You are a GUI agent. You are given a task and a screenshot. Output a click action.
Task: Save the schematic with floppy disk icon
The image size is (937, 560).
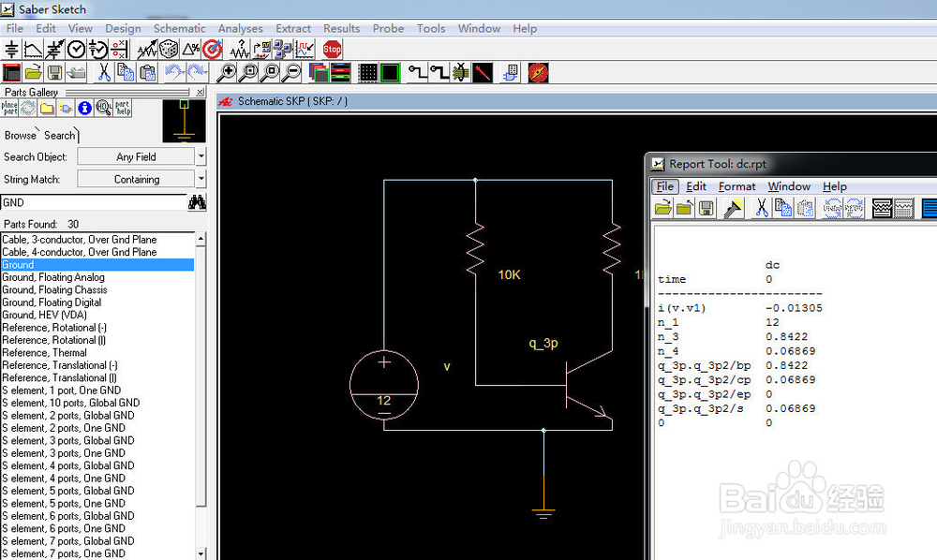click(x=55, y=73)
